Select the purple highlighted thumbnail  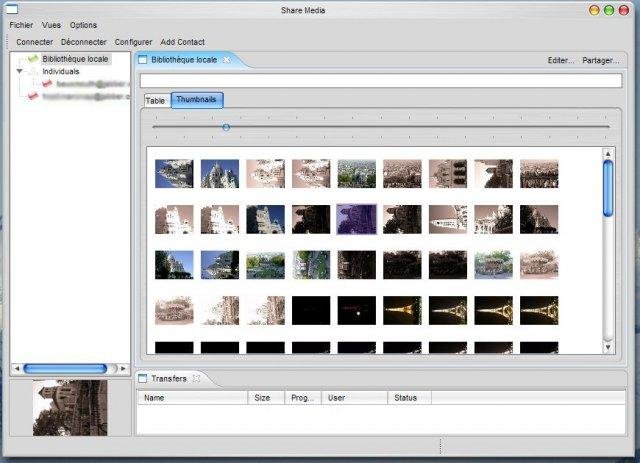pyautogui.click(x=357, y=220)
